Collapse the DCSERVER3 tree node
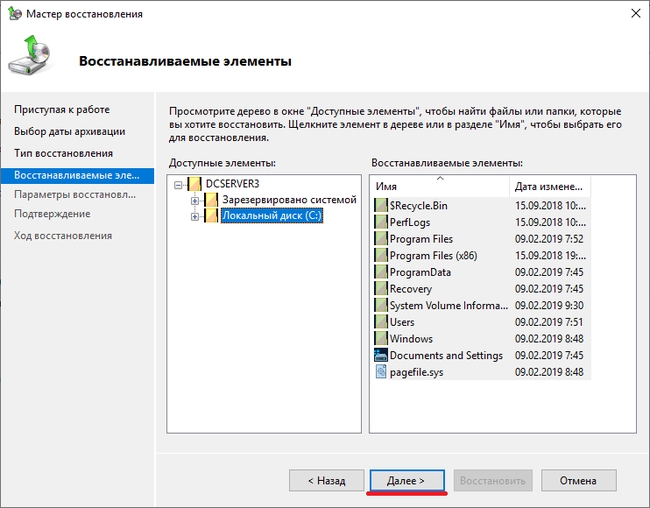Viewport: 650px width, 508px height. [178, 185]
